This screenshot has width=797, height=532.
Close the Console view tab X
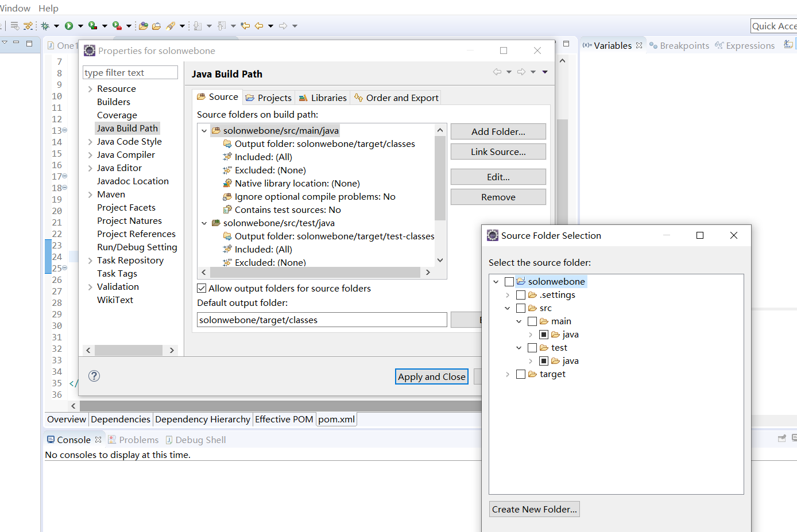pyautogui.click(x=98, y=440)
